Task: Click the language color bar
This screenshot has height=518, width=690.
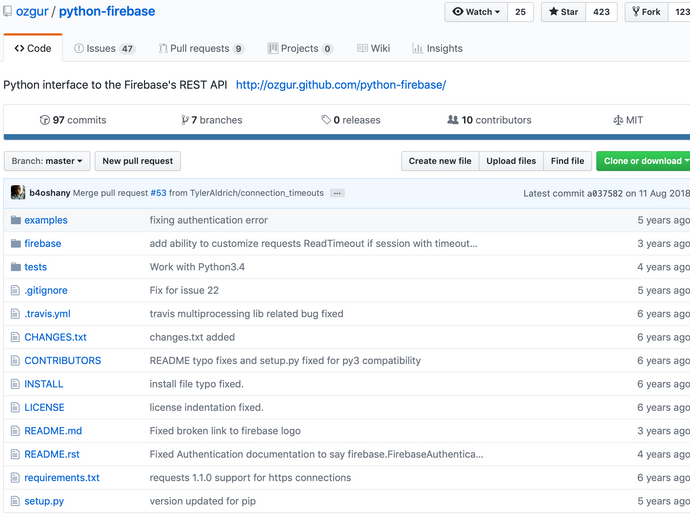Action: [345, 137]
